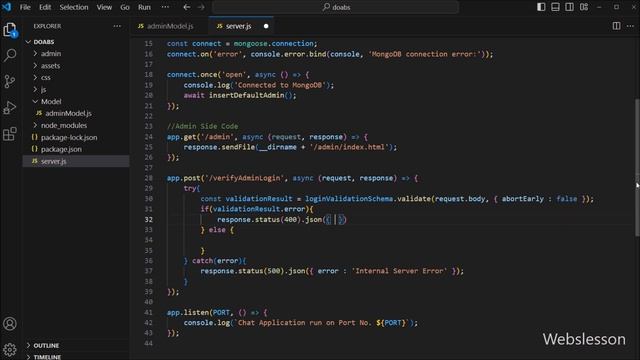Expand the node_modules folder
The width and height of the screenshot is (640, 360).
click(76, 125)
